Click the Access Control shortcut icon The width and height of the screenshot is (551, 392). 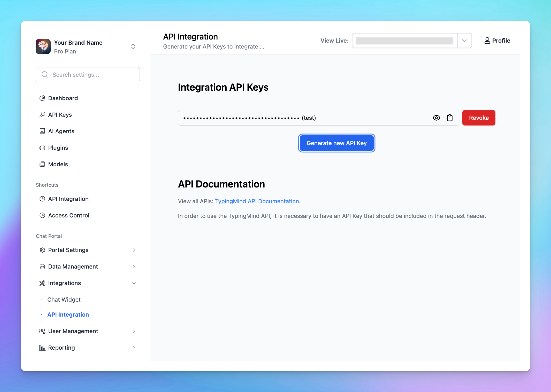(x=42, y=216)
